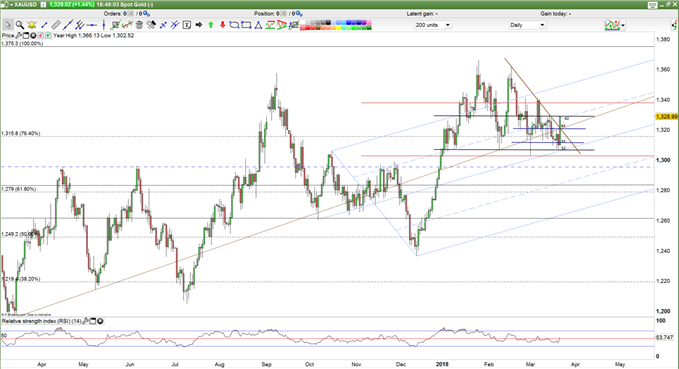Click the 2018 label on time axis
The image size is (679, 369).
point(442,364)
